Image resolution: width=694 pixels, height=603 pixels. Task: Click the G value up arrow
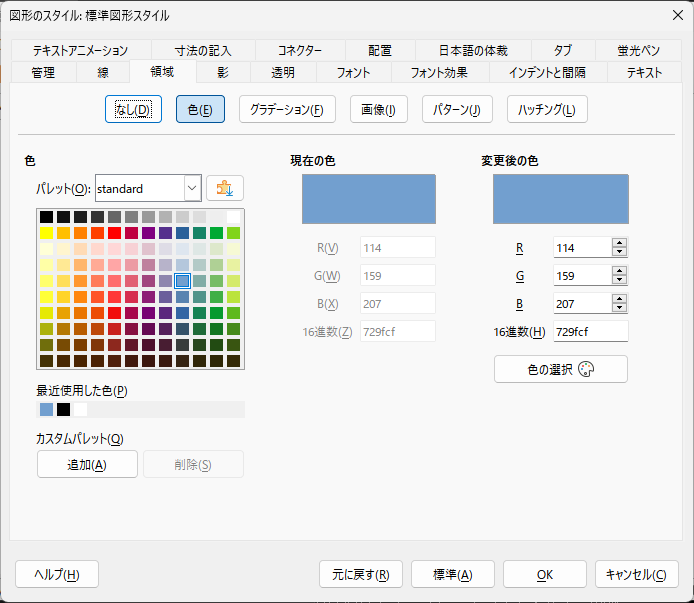(619, 271)
